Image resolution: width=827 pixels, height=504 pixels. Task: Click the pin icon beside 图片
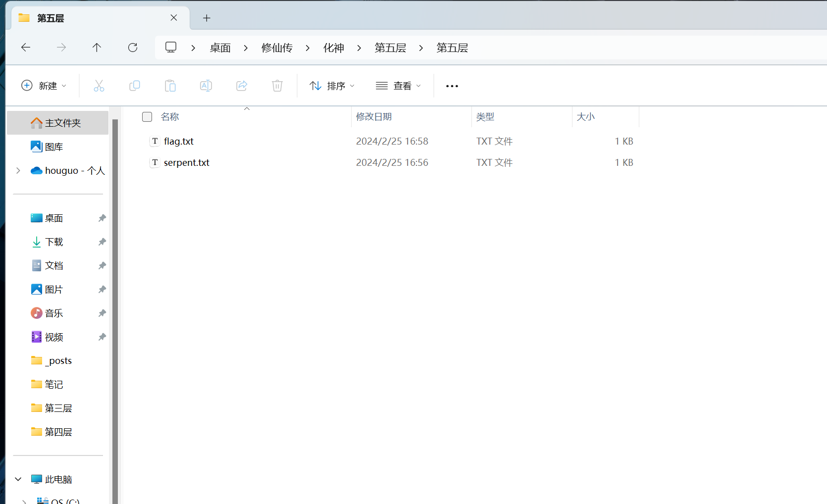click(102, 289)
